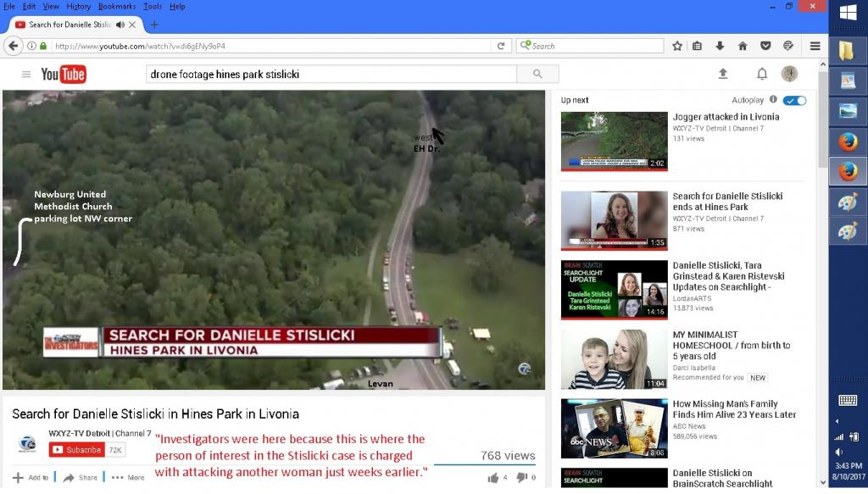Toggle the Autoplay switch off

[x=794, y=100]
